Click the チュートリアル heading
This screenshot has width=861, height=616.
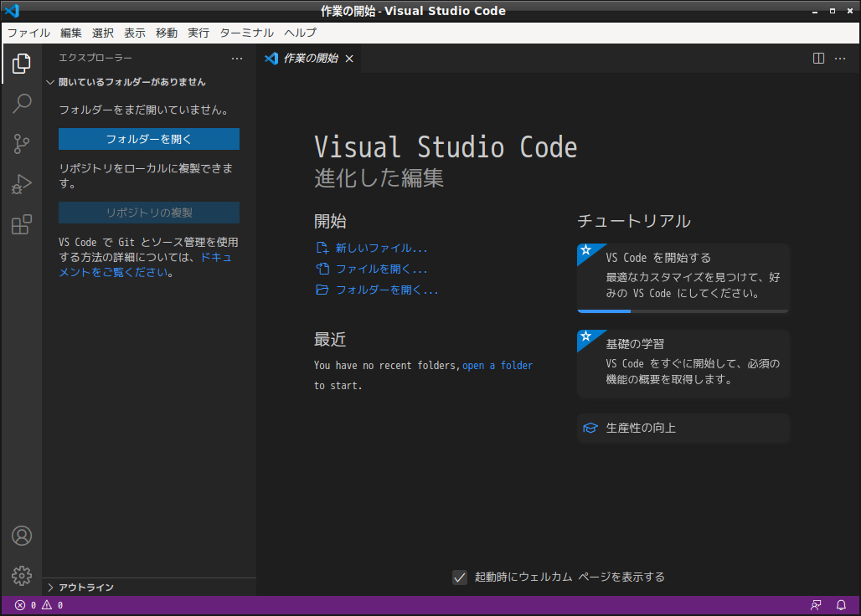[634, 221]
